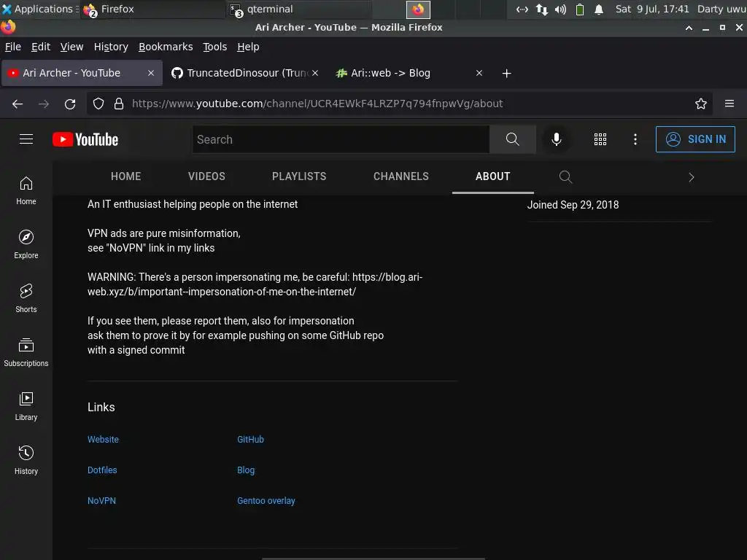Click the Joined Sep 29, 2018 text
Viewport: 747px width, 560px height.
click(x=573, y=205)
